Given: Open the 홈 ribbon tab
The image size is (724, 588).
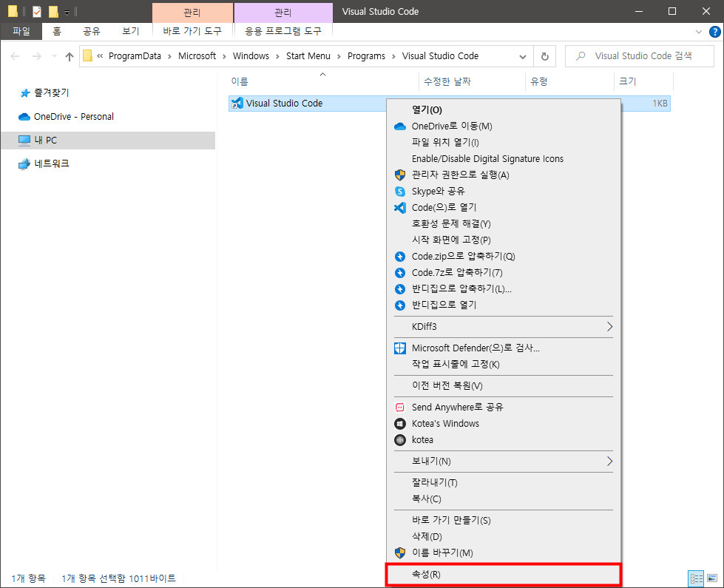Looking at the screenshot, I should (57, 31).
